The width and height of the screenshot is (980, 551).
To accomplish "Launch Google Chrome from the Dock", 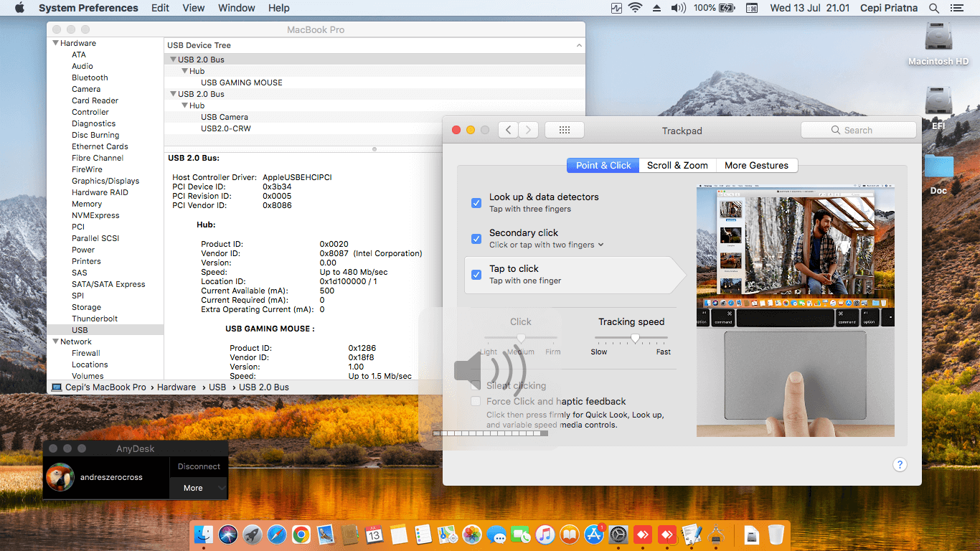I will [x=301, y=534].
